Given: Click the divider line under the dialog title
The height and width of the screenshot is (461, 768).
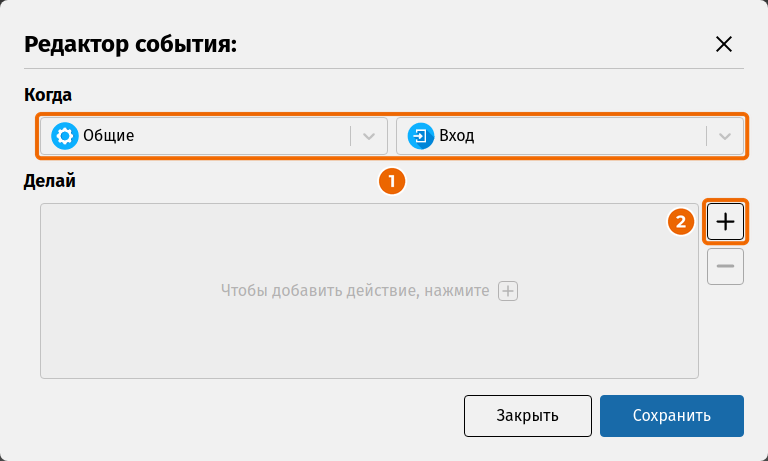Looking at the screenshot, I should pos(384,69).
